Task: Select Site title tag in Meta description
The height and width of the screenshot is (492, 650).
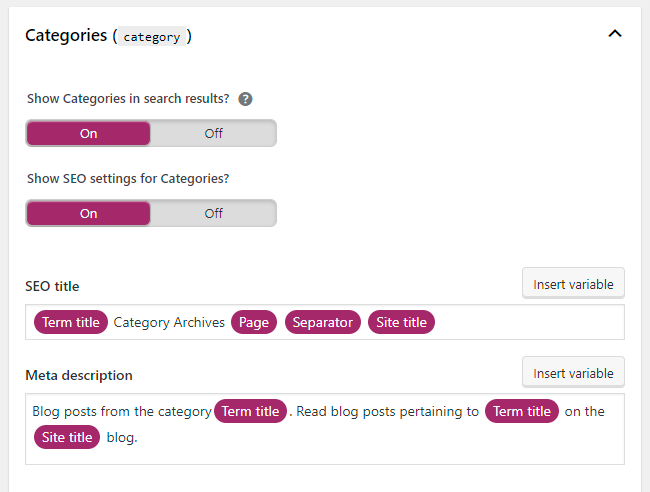Action: [67, 437]
